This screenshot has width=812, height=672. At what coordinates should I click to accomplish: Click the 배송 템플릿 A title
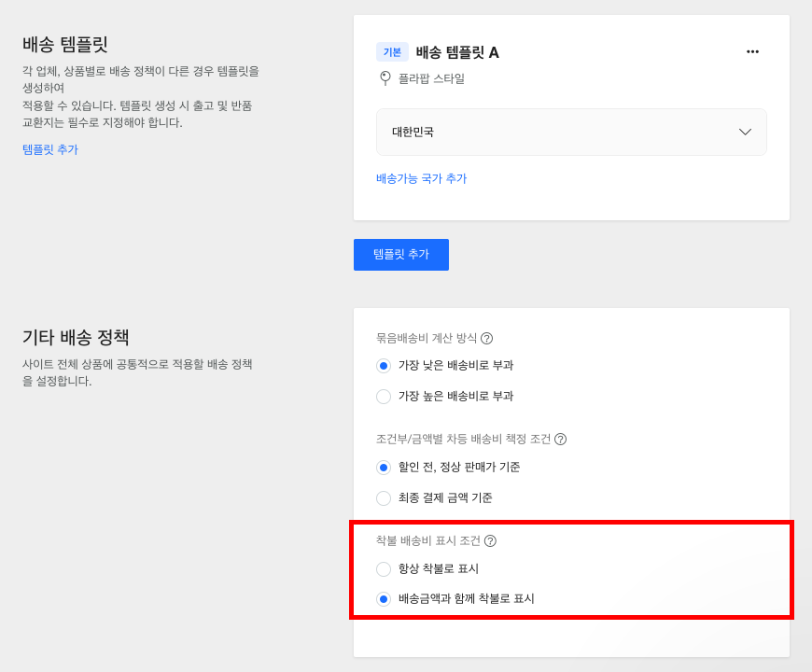pyautogui.click(x=457, y=52)
